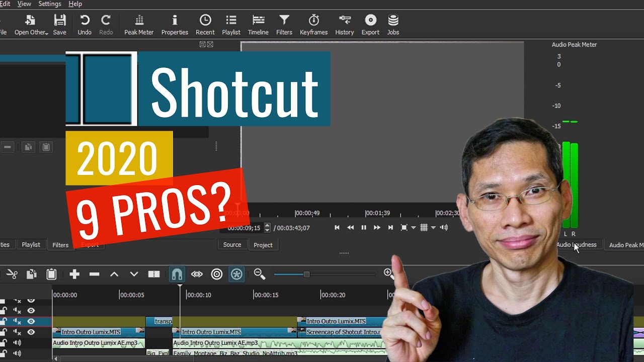Lift clip with the up-chevron icon
Viewport: 644px width, 362px height.
tap(114, 274)
